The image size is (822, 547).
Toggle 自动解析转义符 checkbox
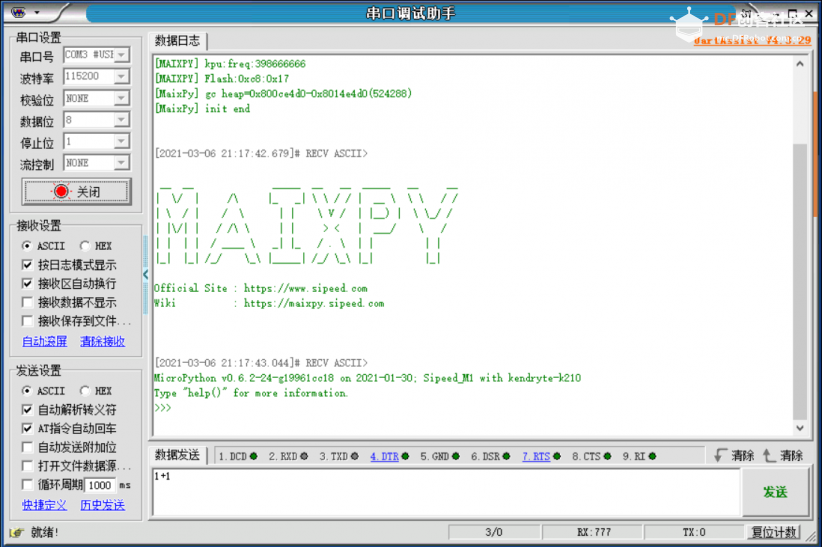(27, 410)
